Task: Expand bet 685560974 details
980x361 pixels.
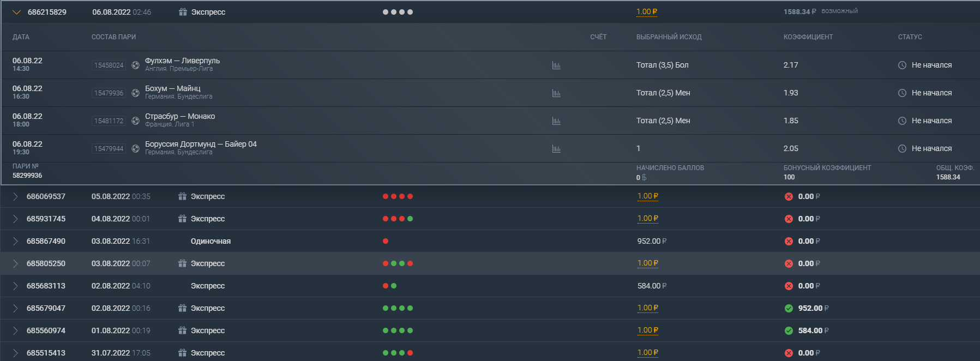Action: click(x=15, y=330)
